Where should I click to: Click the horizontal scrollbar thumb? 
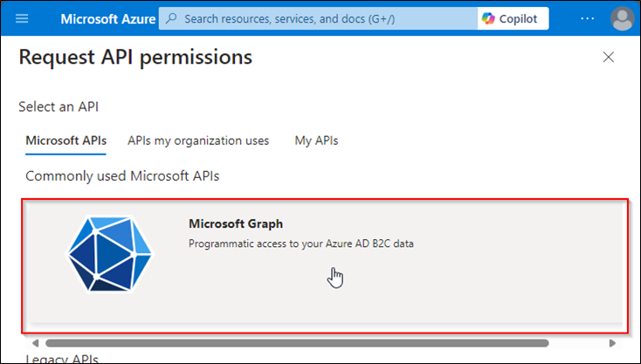point(297,343)
